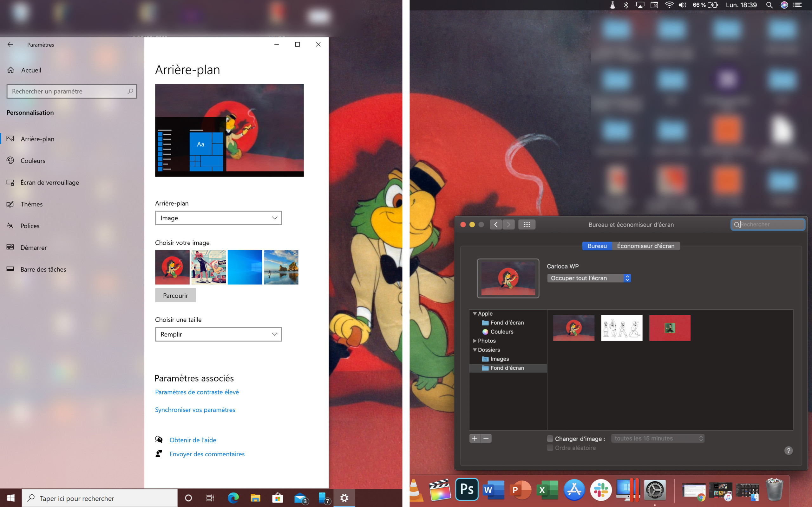This screenshot has width=812, height=507.
Task: Click the Excel icon in the Mac dock
Action: click(546, 490)
